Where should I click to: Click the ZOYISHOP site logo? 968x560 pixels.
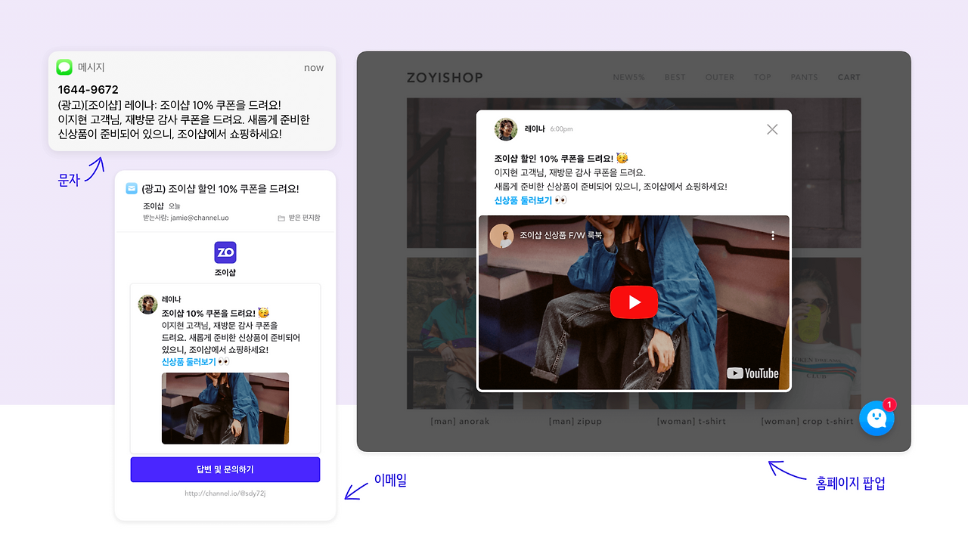point(445,77)
